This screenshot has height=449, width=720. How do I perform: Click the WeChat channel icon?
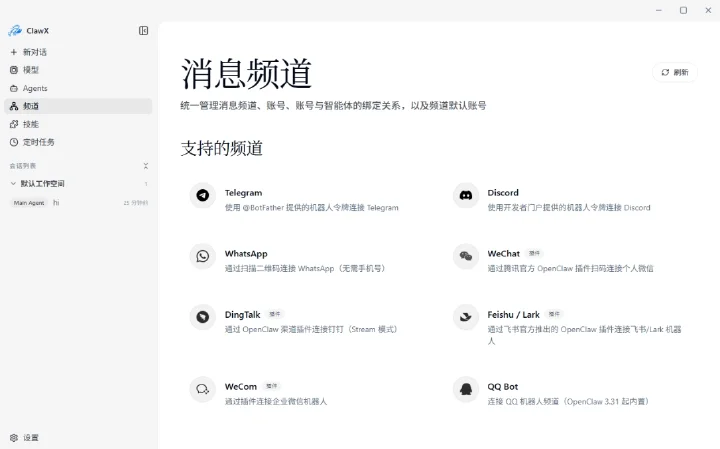point(466,256)
